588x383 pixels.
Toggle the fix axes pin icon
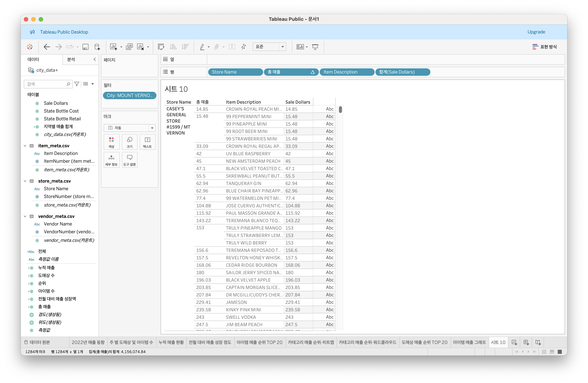pyautogui.click(x=244, y=47)
